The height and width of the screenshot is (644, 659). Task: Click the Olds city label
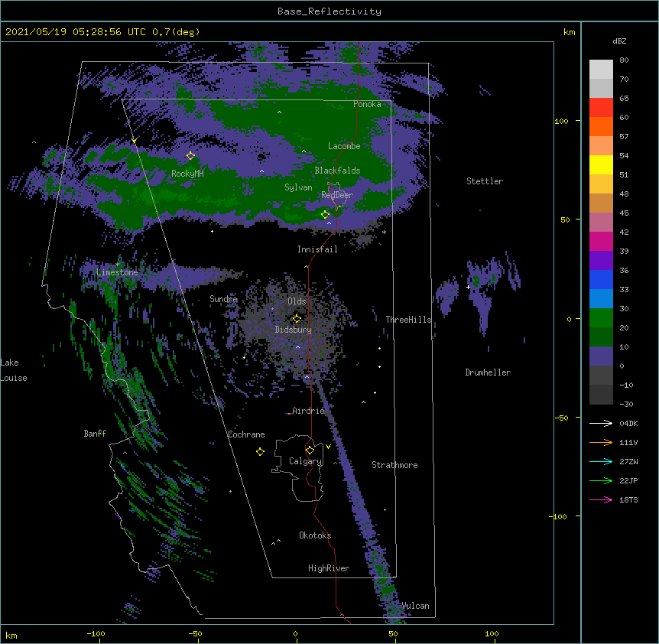[297, 301]
